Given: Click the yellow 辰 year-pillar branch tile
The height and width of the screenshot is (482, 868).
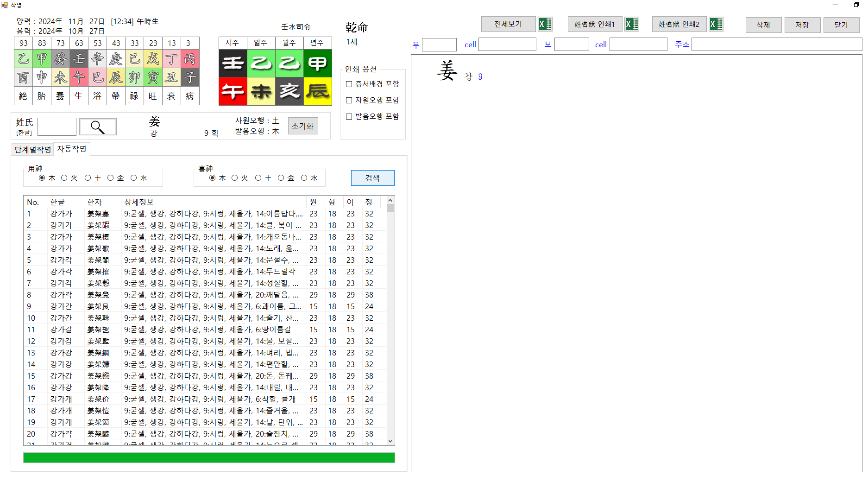Looking at the screenshot, I should (318, 91).
